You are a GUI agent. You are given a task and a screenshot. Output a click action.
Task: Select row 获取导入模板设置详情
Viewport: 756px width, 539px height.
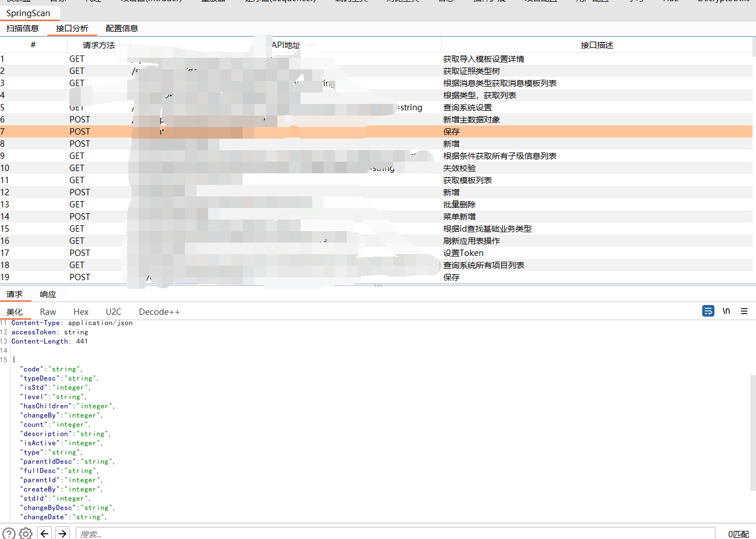pos(376,59)
